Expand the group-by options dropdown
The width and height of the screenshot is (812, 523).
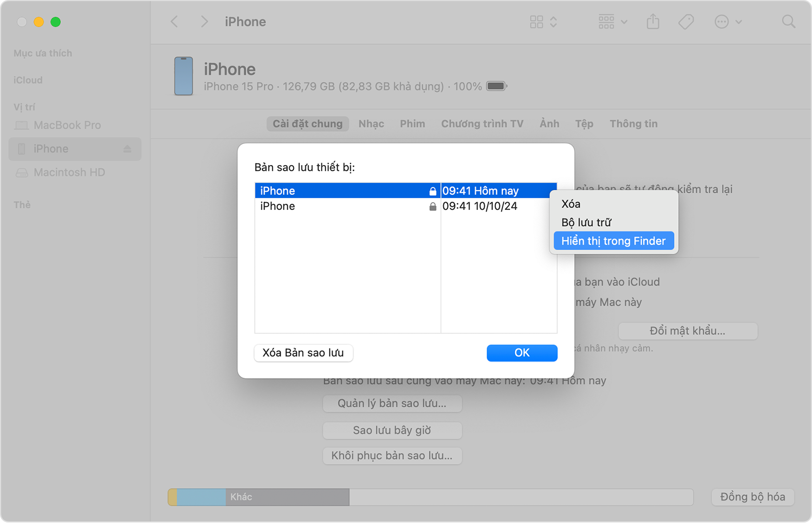pos(612,22)
